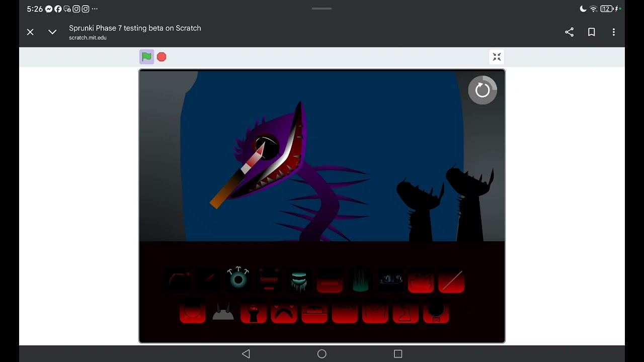Choose the red tile with the frowning face
644x362 pixels.
pyautogui.click(x=284, y=311)
